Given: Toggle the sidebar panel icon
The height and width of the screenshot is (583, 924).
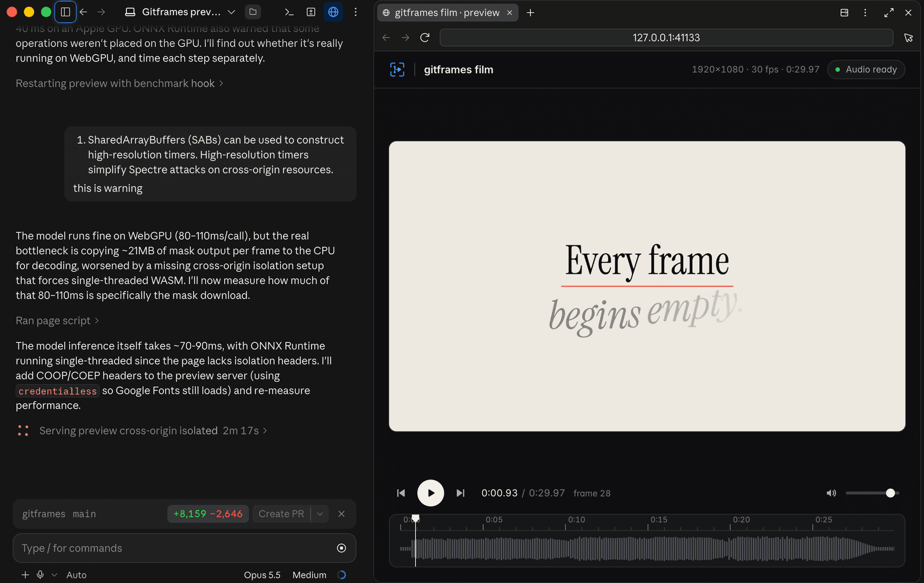Looking at the screenshot, I should tap(65, 12).
